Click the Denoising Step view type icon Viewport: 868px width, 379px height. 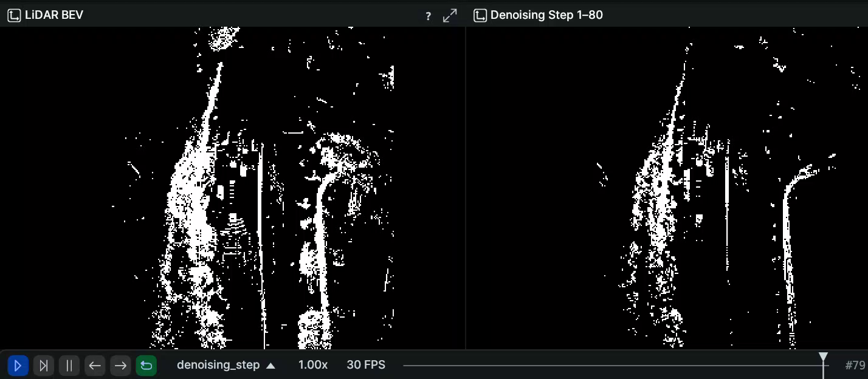480,16
